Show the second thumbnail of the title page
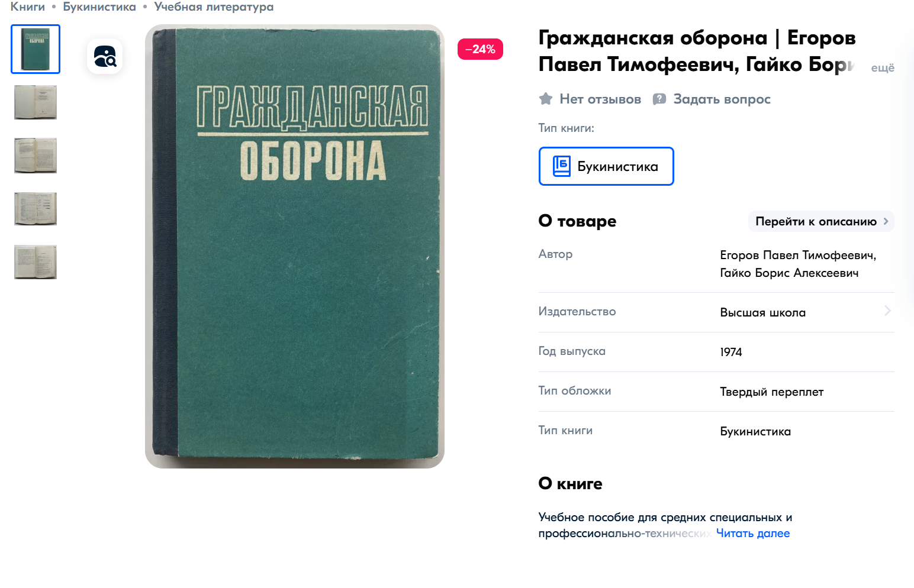This screenshot has height=588, width=914. point(36,102)
